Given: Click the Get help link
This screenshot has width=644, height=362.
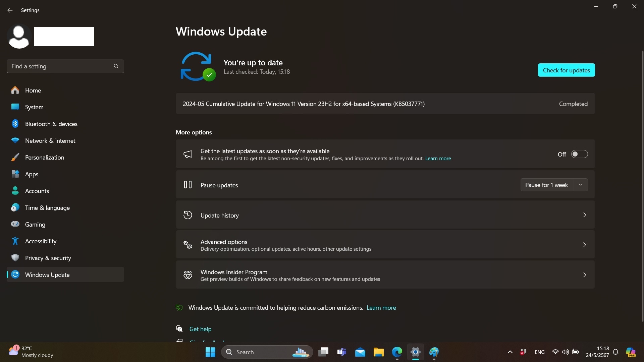Looking at the screenshot, I should point(200,329).
